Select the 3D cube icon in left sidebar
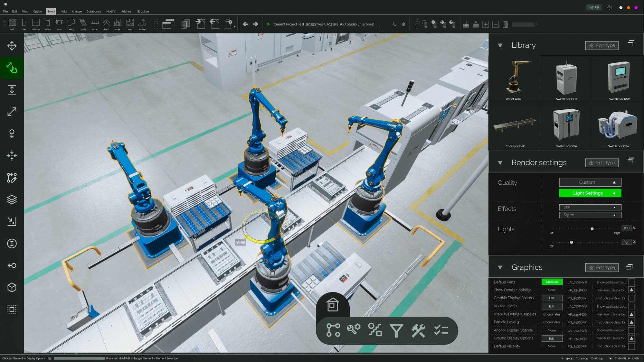The height and width of the screenshot is (362, 644). click(12, 287)
